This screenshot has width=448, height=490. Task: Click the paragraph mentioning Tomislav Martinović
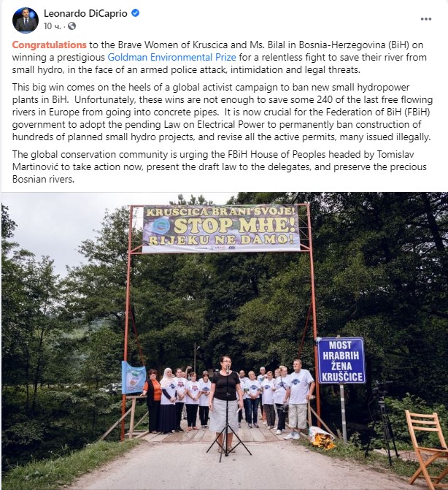pyautogui.click(x=220, y=166)
